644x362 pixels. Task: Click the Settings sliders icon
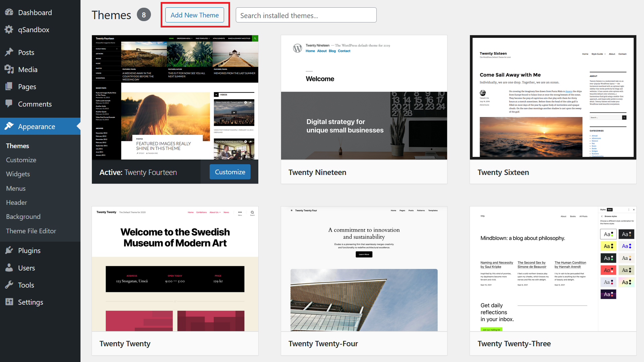pos(9,302)
